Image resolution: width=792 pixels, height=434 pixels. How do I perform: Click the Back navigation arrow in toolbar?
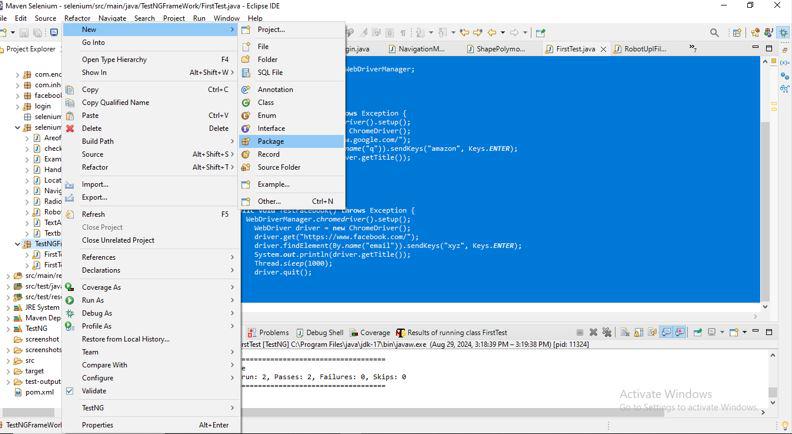[491, 32]
